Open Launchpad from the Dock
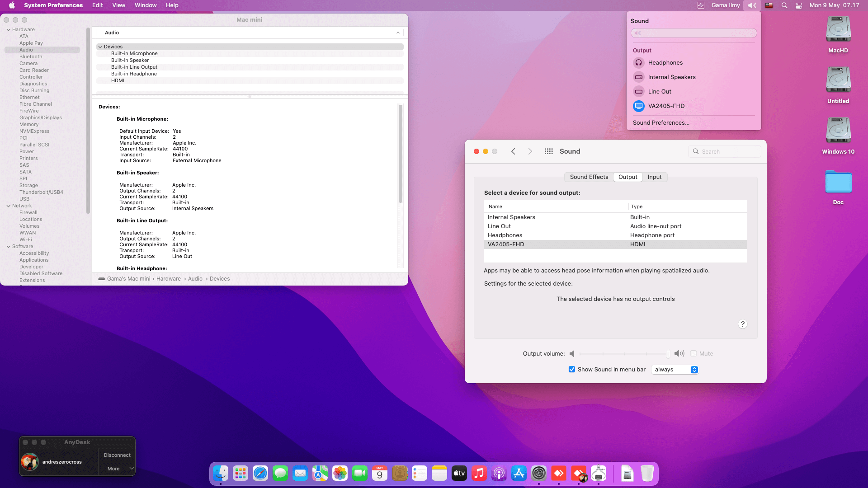This screenshot has height=488, width=868. tap(241, 473)
